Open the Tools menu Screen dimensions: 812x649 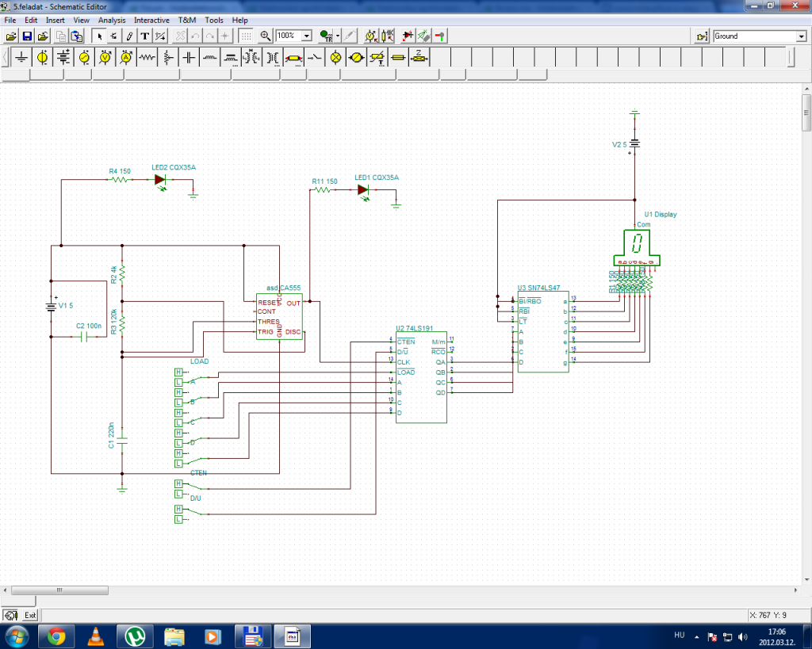214,20
